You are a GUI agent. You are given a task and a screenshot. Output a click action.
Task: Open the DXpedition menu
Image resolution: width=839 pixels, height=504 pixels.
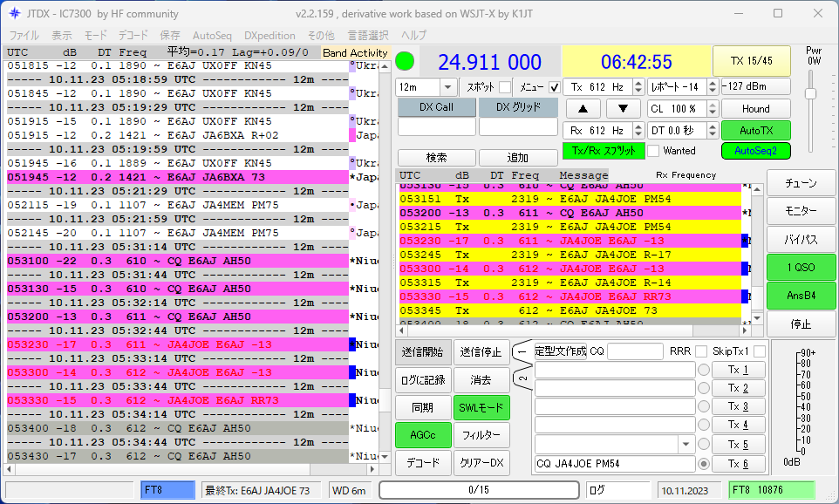tap(269, 36)
